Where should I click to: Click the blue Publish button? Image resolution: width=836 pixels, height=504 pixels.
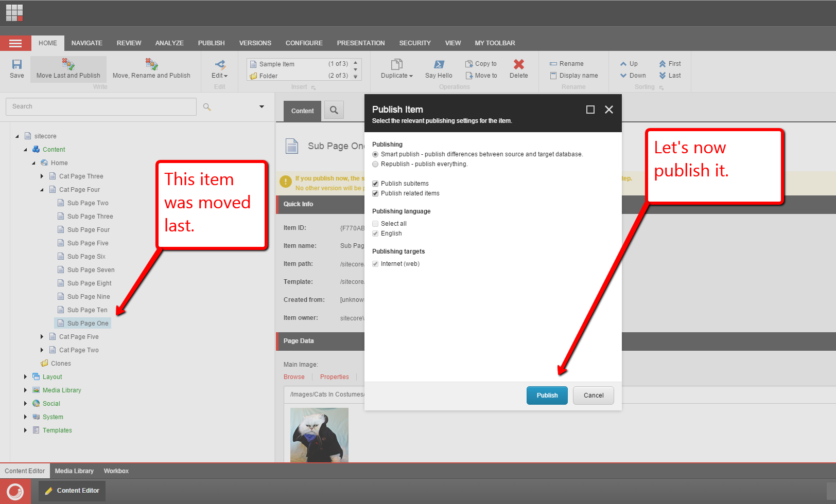(547, 395)
